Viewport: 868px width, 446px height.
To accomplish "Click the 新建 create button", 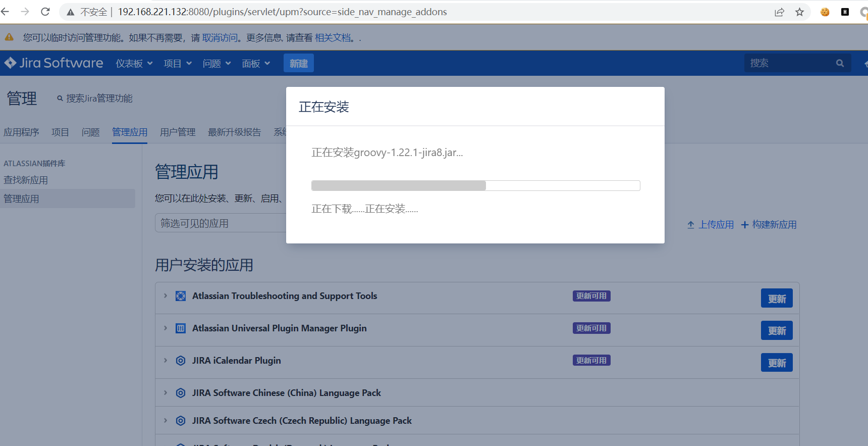I will pos(299,63).
